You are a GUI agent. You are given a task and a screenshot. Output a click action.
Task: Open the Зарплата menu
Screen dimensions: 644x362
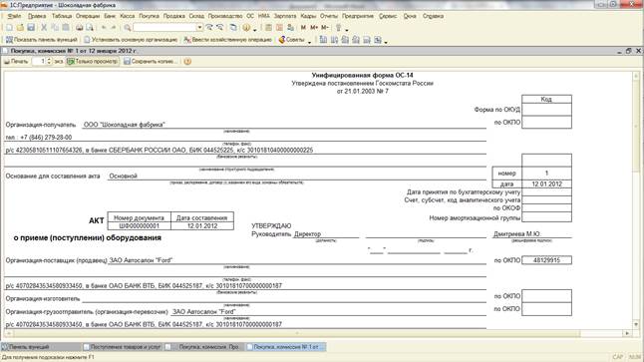pos(285,16)
